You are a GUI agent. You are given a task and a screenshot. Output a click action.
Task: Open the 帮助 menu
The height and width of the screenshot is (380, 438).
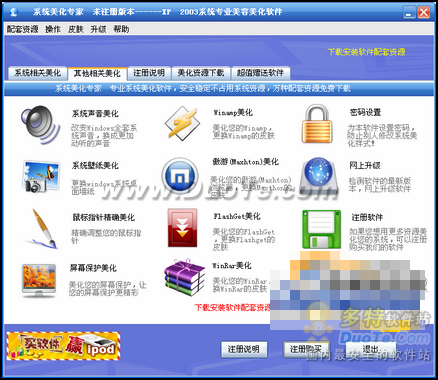click(x=121, y=29)
